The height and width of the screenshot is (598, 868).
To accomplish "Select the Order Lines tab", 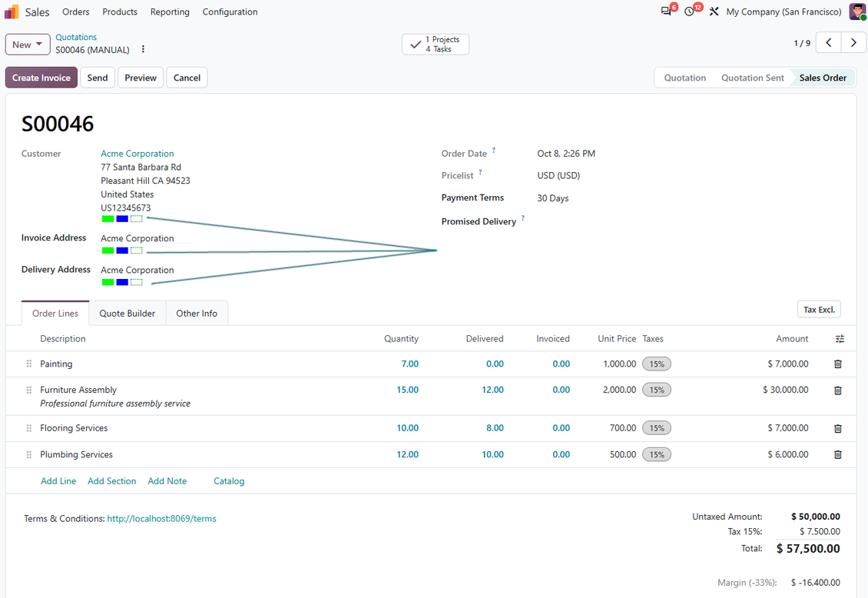I will click(55, 314).
